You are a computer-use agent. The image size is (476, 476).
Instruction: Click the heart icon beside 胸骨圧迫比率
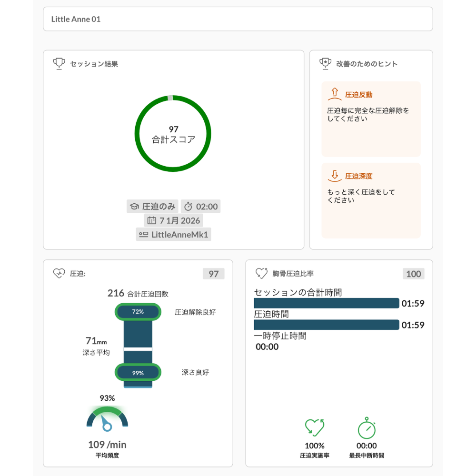pos(261,273)
